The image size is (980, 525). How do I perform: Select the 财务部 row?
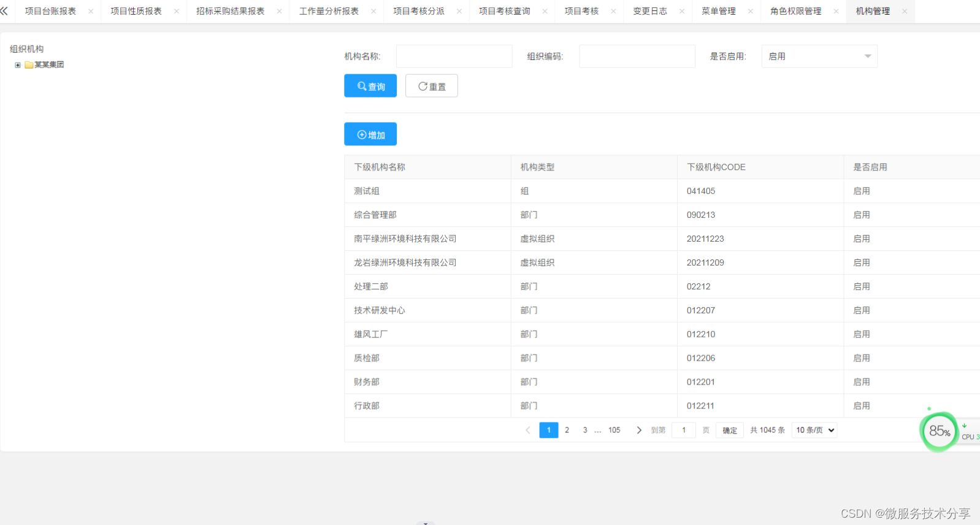[x=662, y=382]
